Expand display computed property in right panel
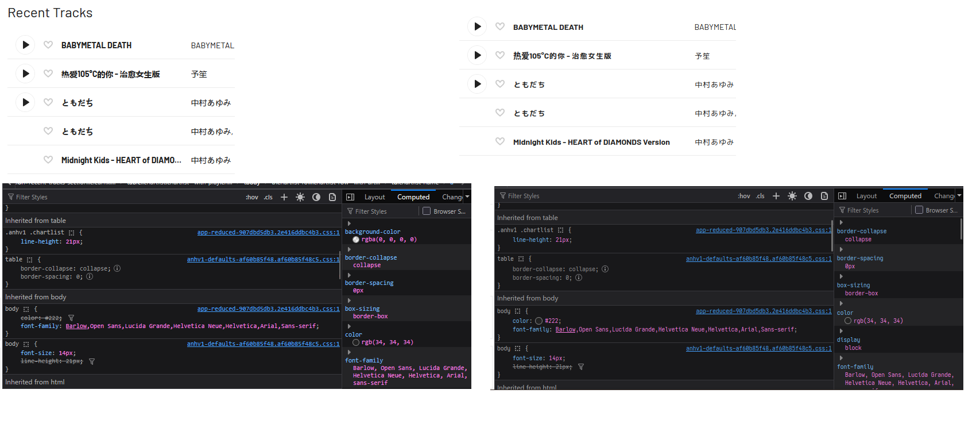This screenshot has height=424, width=980. [841, 331]
